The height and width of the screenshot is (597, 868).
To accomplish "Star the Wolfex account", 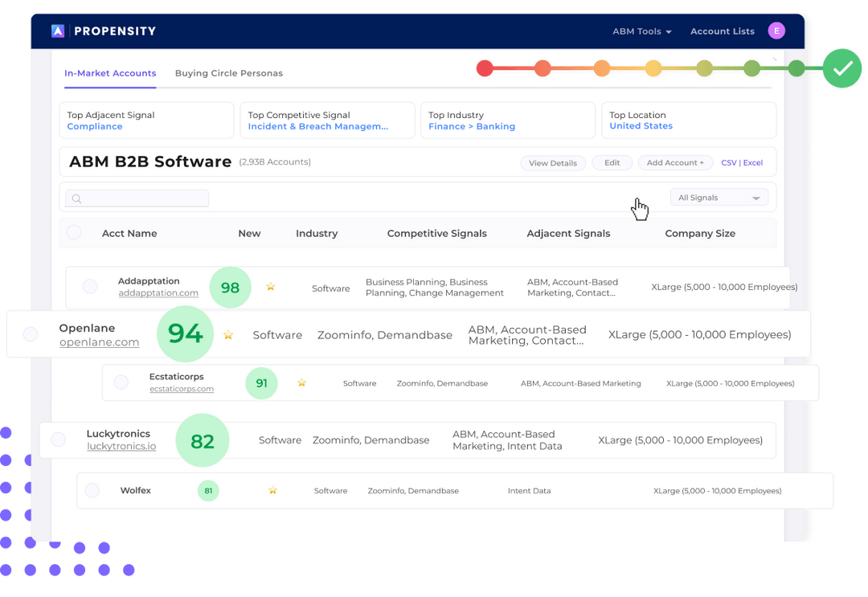I will [272, 490].
